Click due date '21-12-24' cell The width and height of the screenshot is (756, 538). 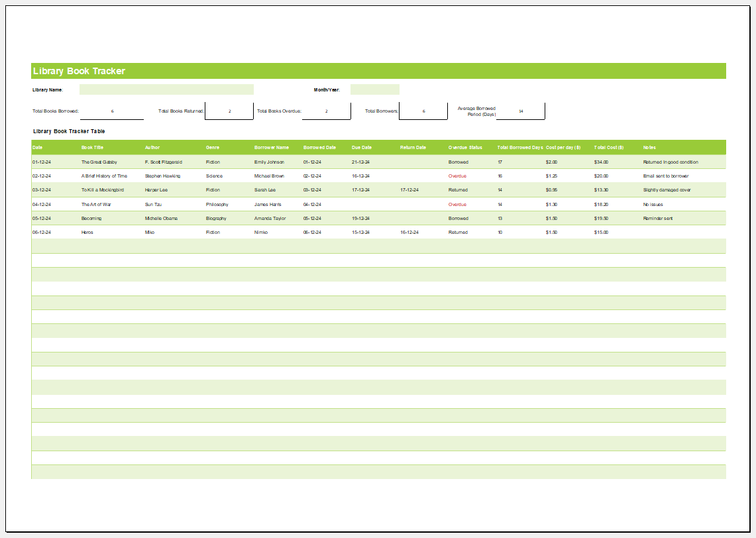click(x=360, y=162)
